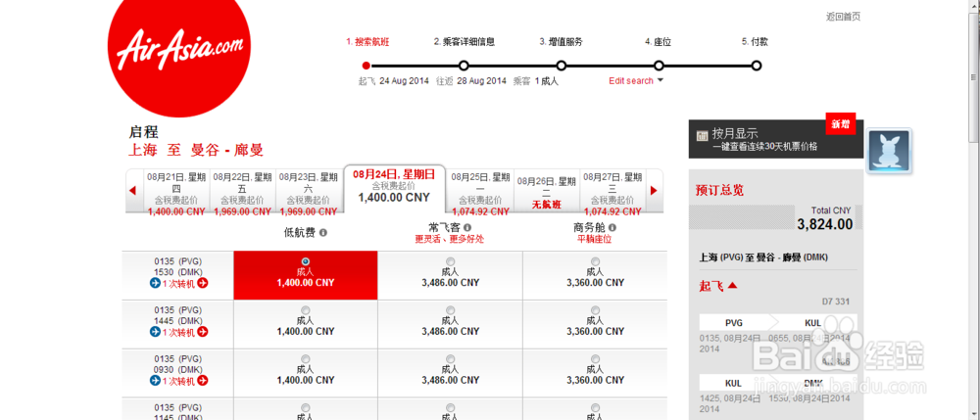Click red triangle beside 起飞 in summary
The image size is (980, 420).
(x=732, y=286)
